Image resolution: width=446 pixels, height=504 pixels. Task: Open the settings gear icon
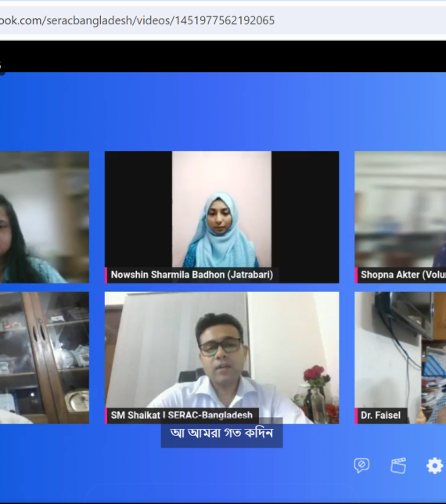[435, 466]
